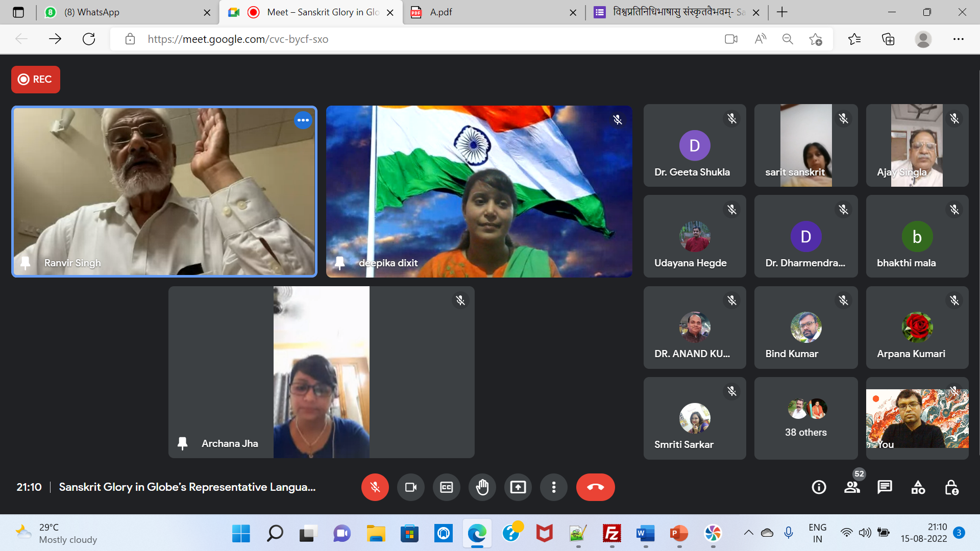Show hidden icons in the system tray
Viewport: 980px width, 551px height.
tap(748, 533)
